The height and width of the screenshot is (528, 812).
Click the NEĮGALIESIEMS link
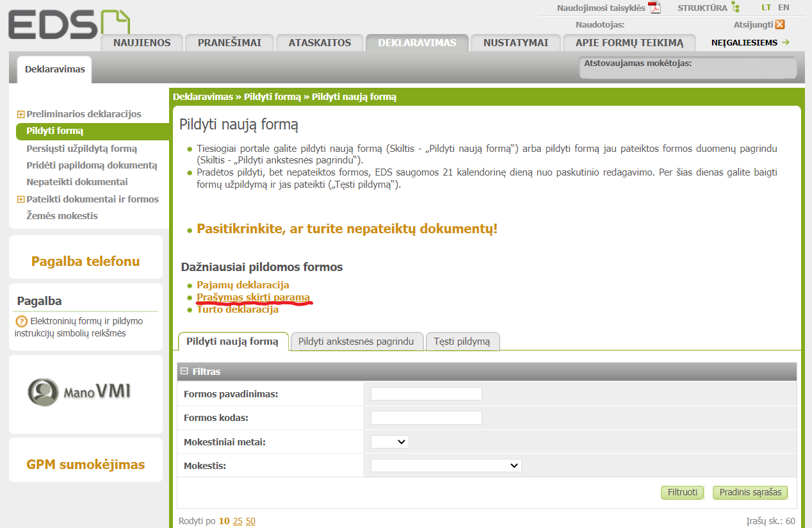click(744, 43)
